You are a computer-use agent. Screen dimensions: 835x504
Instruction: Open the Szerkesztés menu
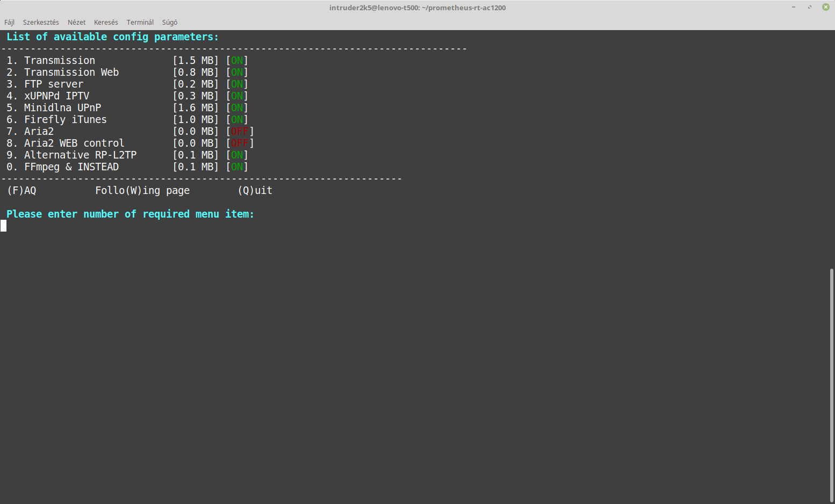coord(41,22)
